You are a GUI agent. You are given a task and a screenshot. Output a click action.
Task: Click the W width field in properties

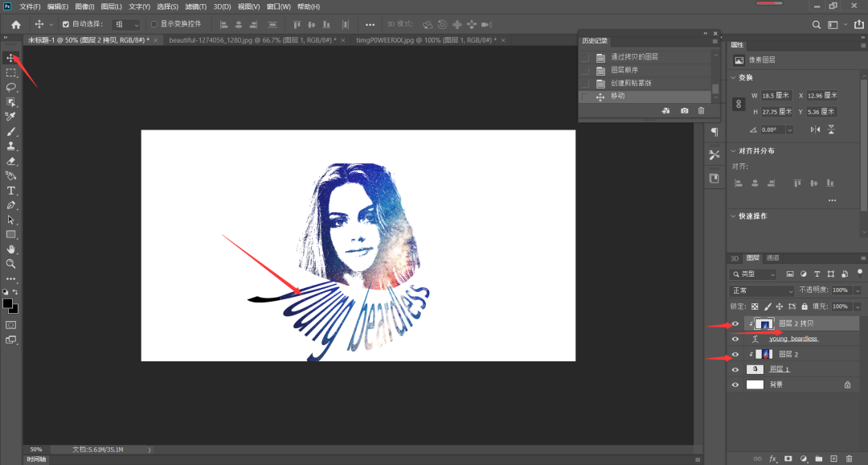coord(776,96)
